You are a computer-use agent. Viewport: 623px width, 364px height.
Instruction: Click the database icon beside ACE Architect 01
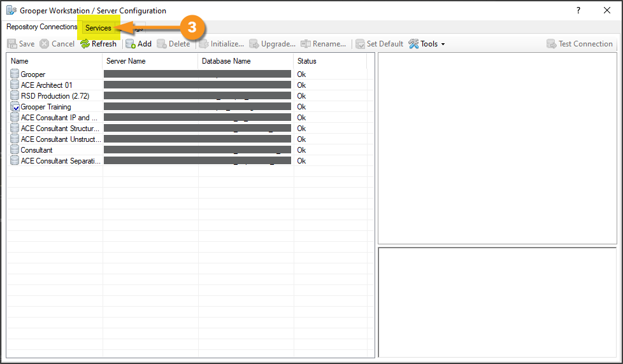(x=15, y=85)
